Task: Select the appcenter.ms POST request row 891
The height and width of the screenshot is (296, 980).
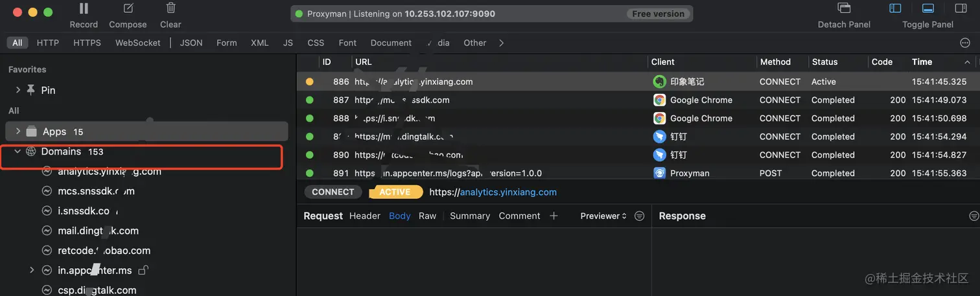Action: [x=638, y=173]
